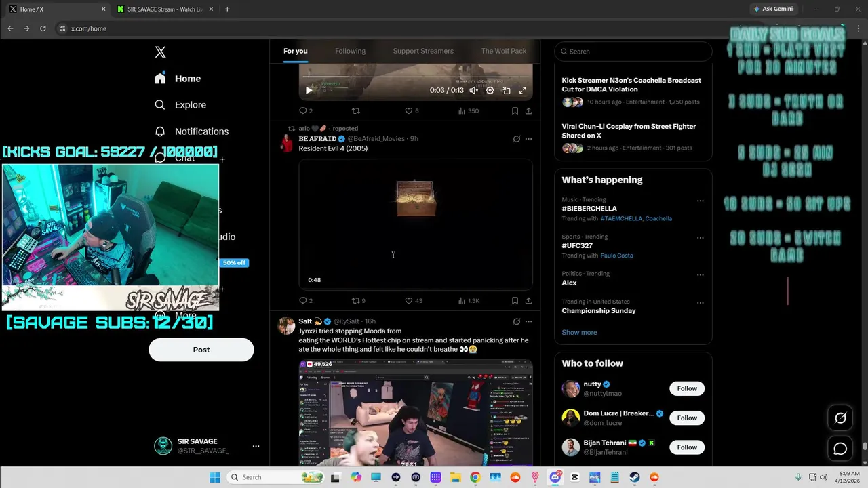Viewport: 868px width, 488px height.
Task: Open the Grok floating button
Action: (840, 418)
